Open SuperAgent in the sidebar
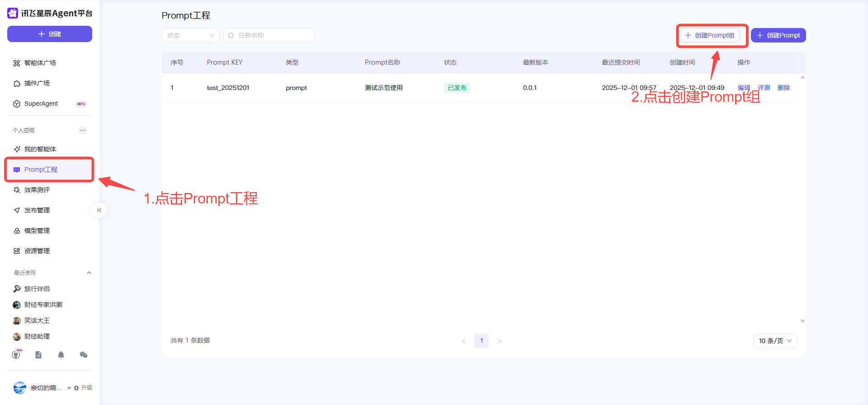The height and width of the screenshot is (405, 868). coord(41,104)
